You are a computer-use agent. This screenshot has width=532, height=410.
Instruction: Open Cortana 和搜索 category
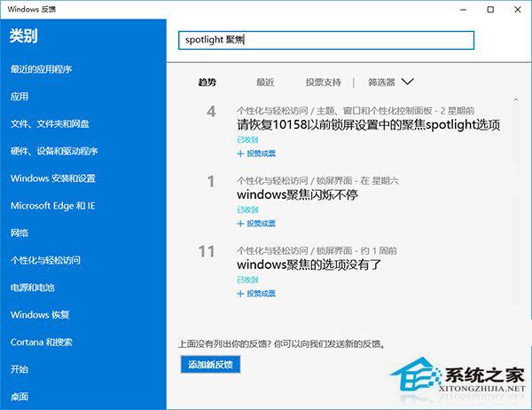pyautogui.click(x=42, y=342)
